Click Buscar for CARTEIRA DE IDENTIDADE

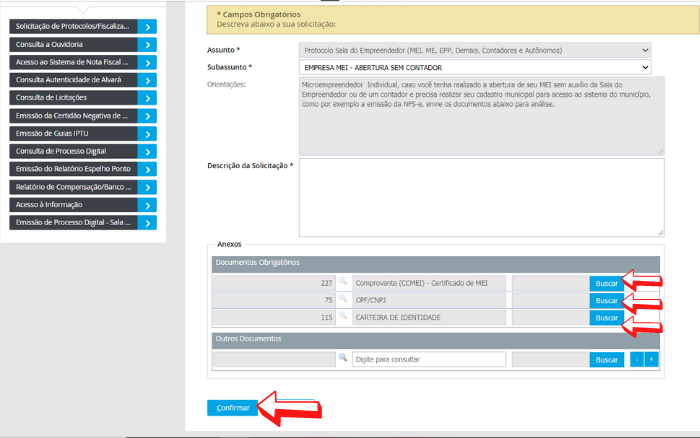(606, 317)
